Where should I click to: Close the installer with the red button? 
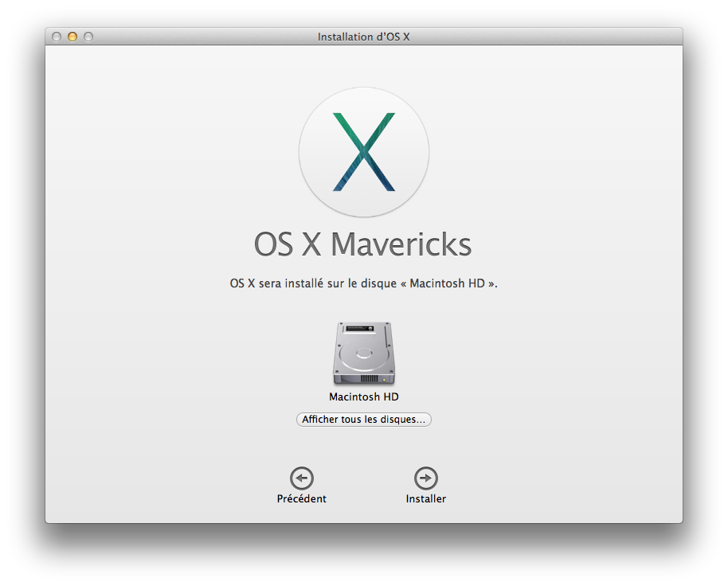(x=57, y=37)
